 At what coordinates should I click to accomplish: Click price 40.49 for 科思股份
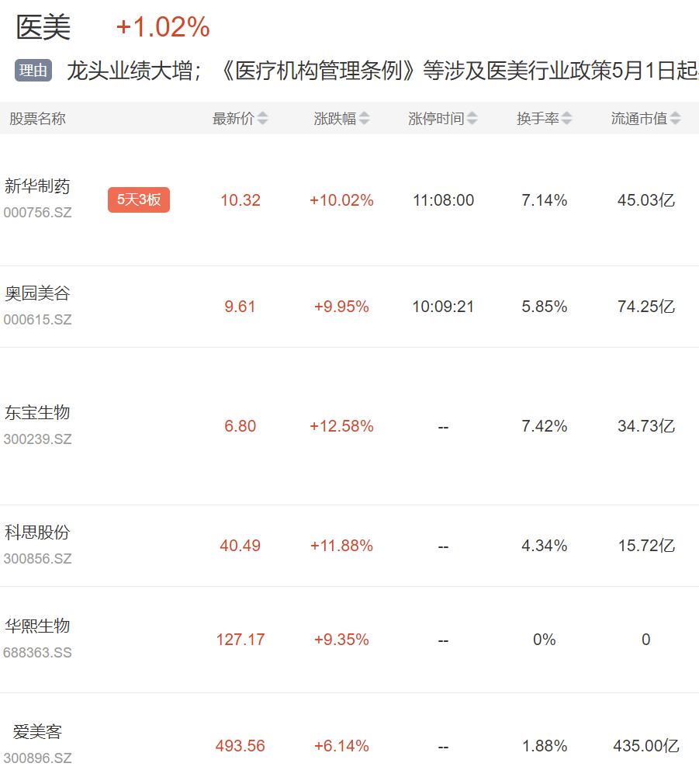(x=240, y=546)
